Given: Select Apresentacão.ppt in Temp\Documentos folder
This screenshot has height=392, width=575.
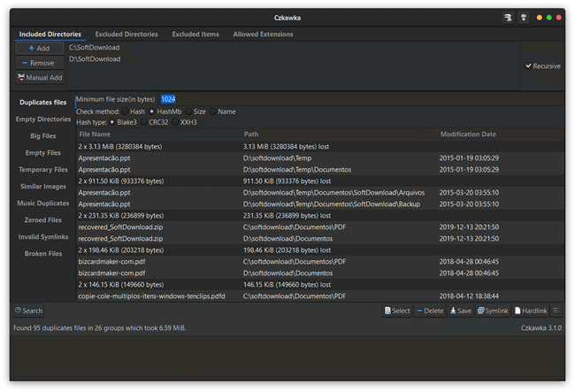Looking at the screenshot, I should tap(320, 170).
